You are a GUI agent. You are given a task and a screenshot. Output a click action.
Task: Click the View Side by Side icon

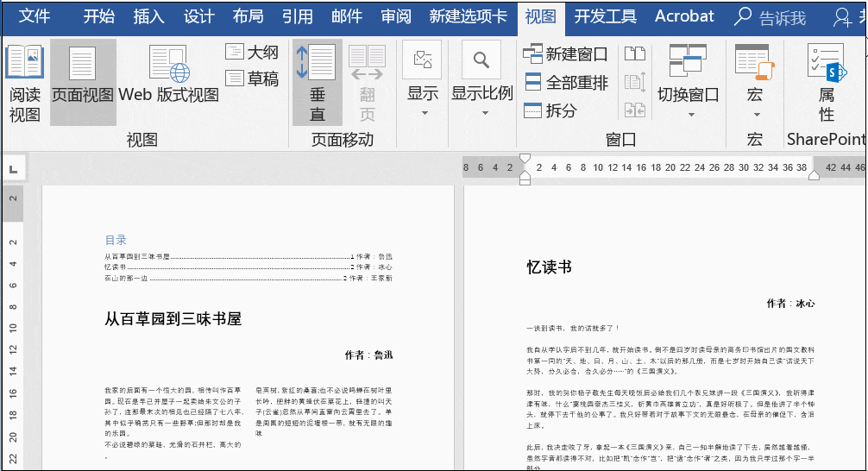click(635, 53)
